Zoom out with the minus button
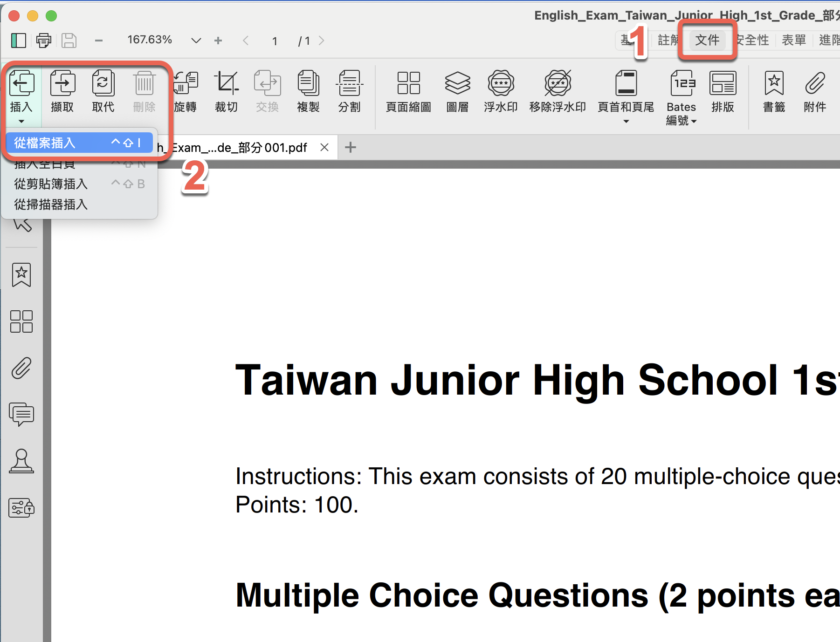The width and height of the screenshot is (840, 642). (99, 41)
